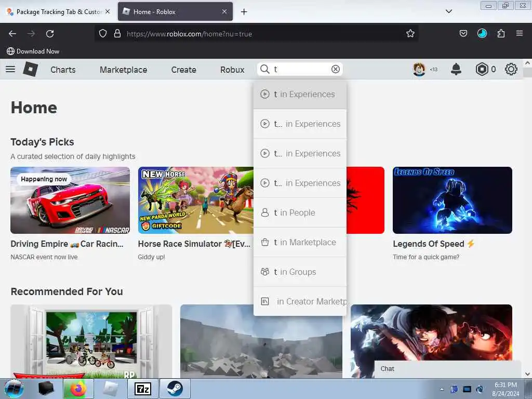Open the Roblox hamburger navigation menu
The height and width of the screenshot is (399, 532).
tap(10, 69)
